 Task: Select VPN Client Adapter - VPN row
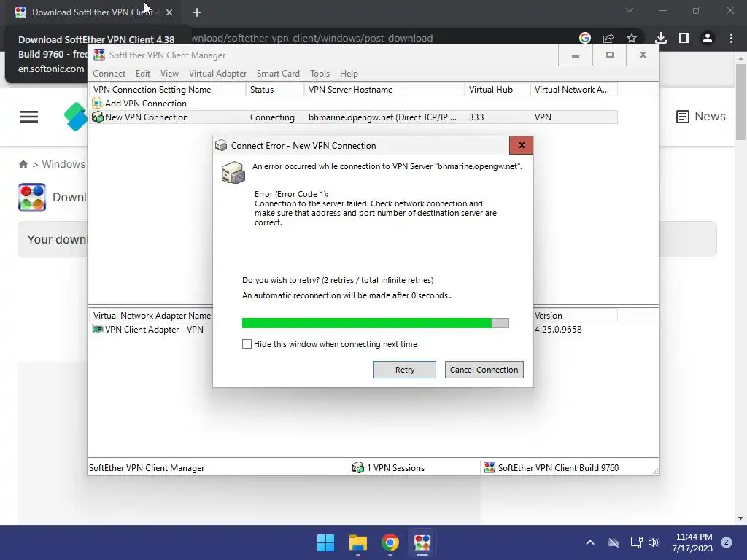click(154, 330)
